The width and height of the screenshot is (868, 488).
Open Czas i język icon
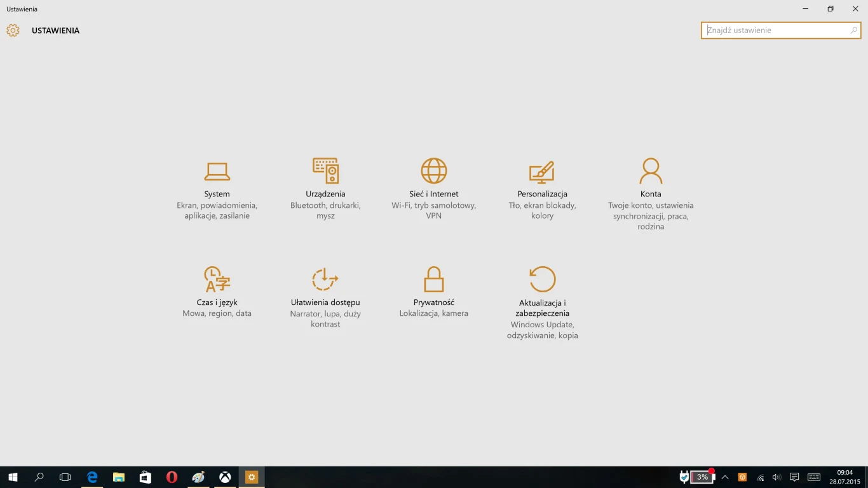coord(217,280)
